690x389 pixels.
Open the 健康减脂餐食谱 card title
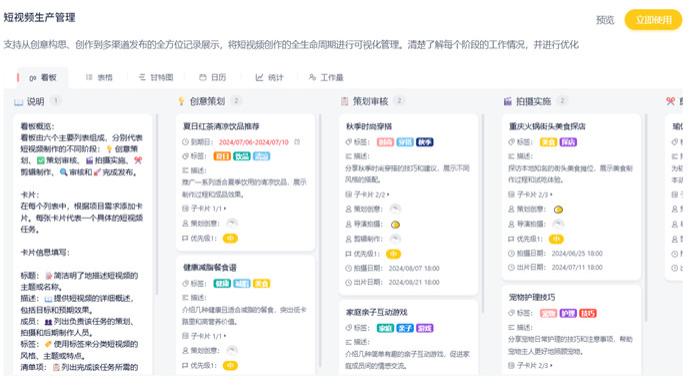point(209,268)
